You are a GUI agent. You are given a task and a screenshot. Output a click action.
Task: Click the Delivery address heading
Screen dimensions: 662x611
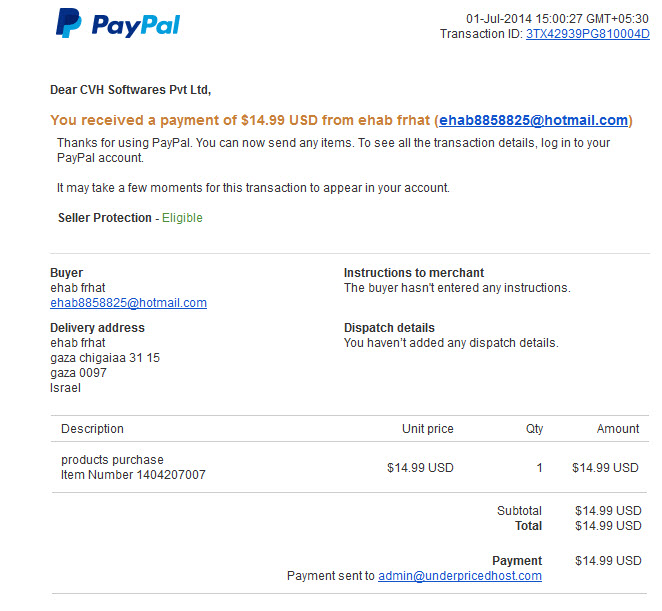click(97, 328)
